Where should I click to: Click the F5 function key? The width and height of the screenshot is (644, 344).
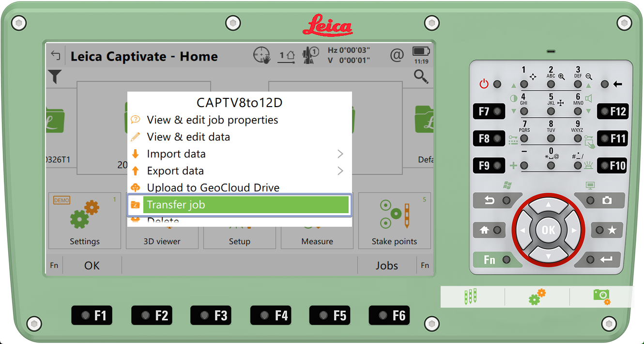[330, 315]
